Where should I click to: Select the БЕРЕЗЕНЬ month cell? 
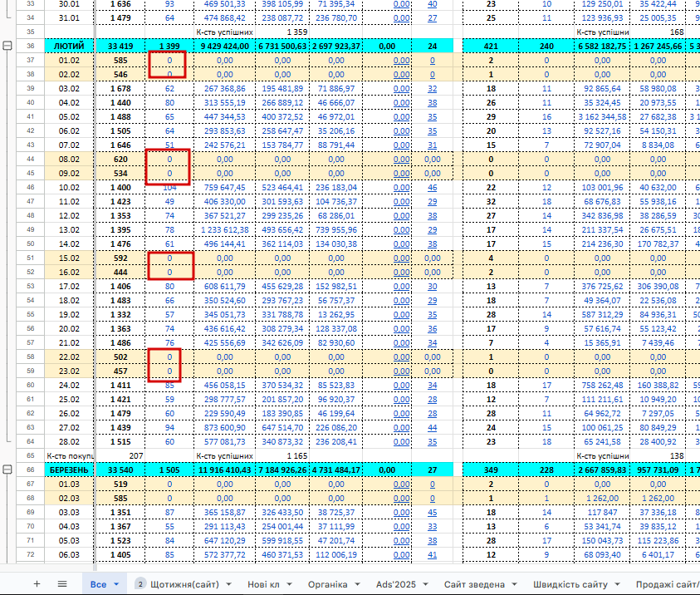tap(69, 470)
